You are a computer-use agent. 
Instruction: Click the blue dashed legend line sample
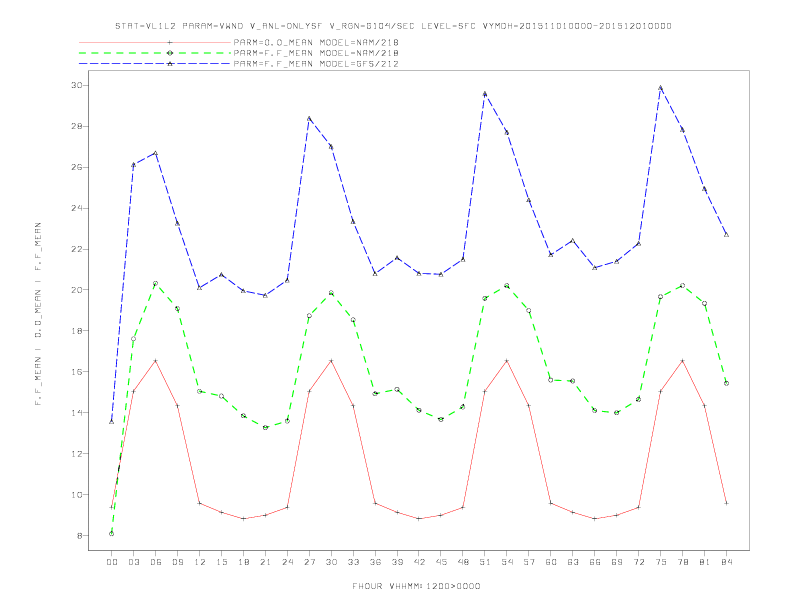coord(155,64)
